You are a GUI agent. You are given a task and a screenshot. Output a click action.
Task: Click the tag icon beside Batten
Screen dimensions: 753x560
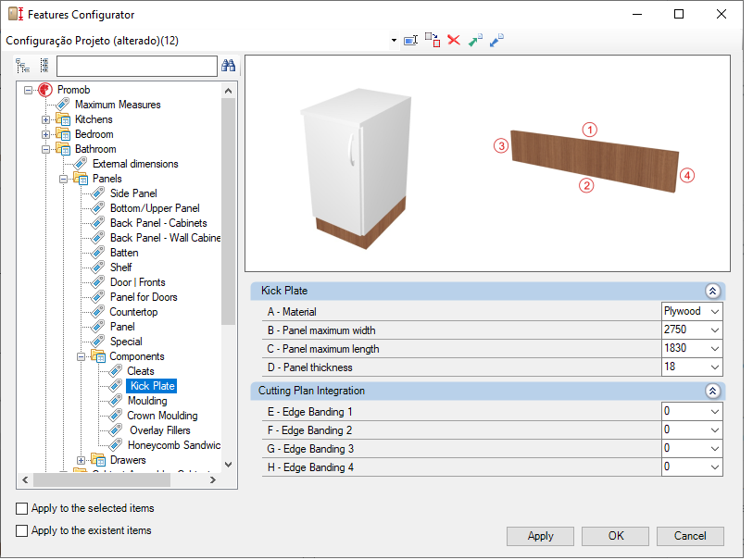[98, 253]
